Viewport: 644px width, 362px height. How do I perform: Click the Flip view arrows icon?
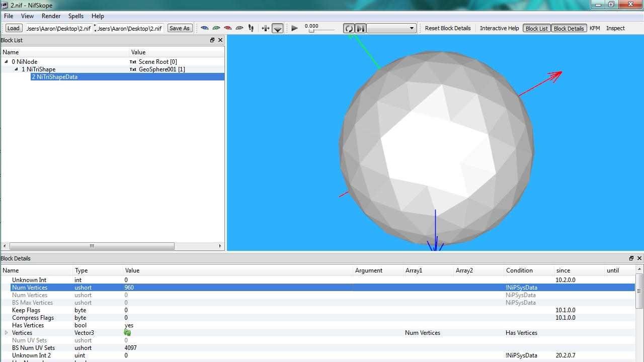(x=266, y=28)
